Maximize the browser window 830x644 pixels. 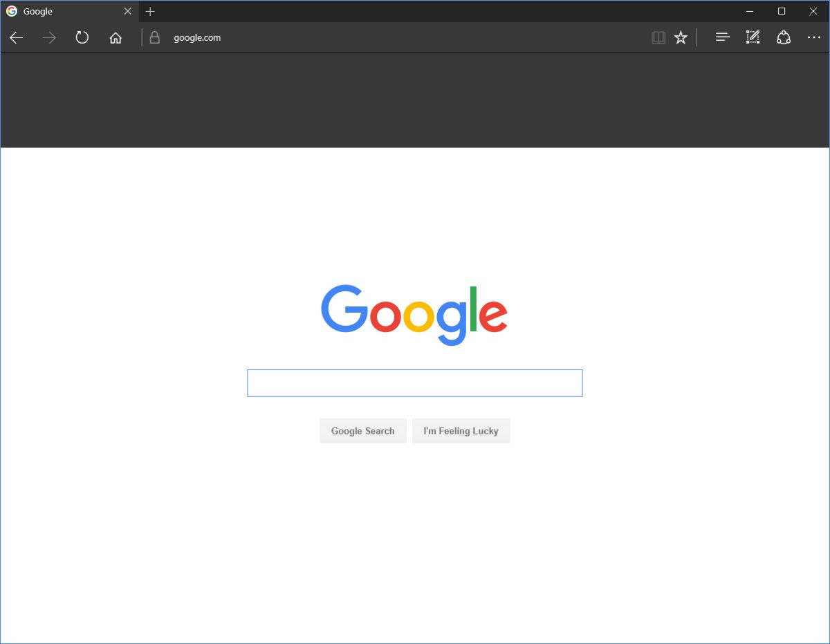(x=782, y=11)
